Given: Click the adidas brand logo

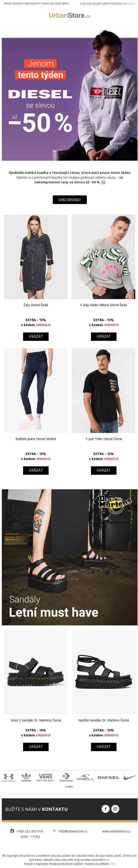Looking at the screenshot, I should pyautogui.click(x=26, y=777).
